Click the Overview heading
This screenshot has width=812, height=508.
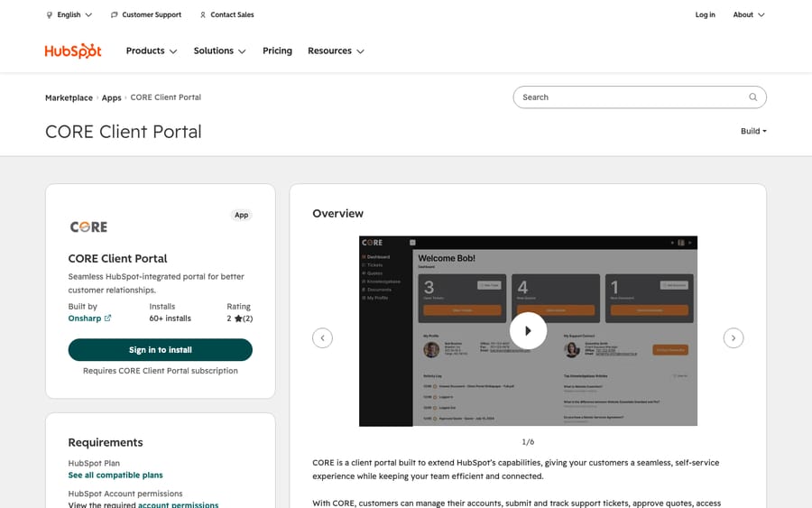[x=337, y=213]
